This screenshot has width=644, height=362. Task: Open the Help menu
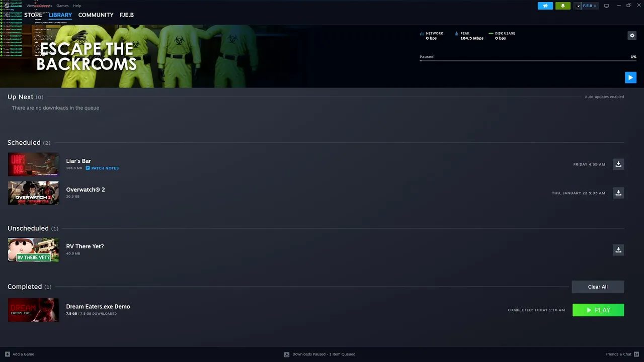point(77,6)
